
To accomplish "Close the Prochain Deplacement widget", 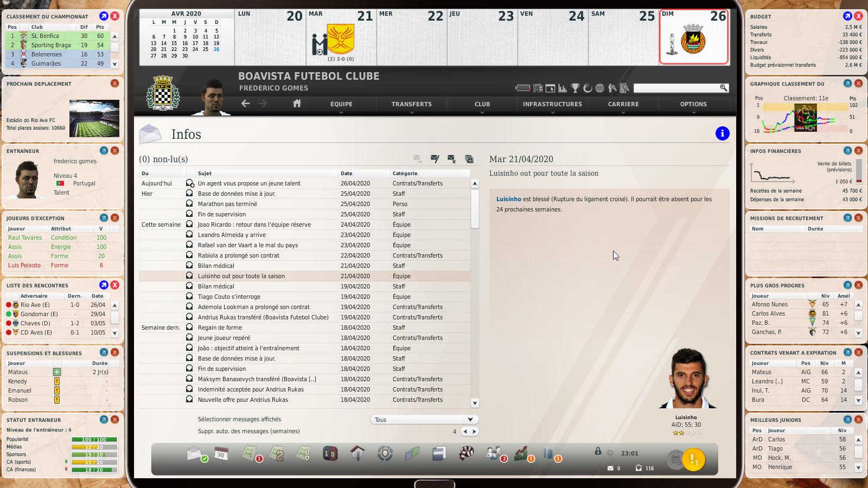I will pyautogui.click(x=114, y=84).
